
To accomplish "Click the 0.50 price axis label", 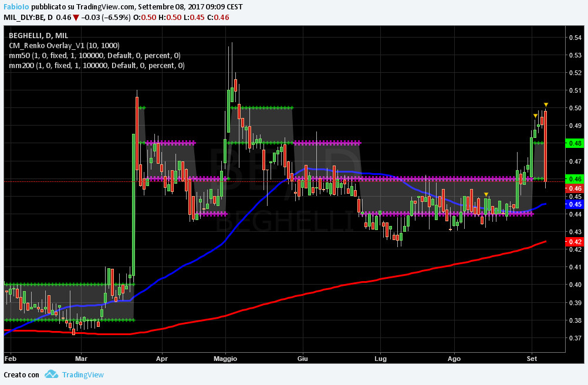I will click(575, 108).
